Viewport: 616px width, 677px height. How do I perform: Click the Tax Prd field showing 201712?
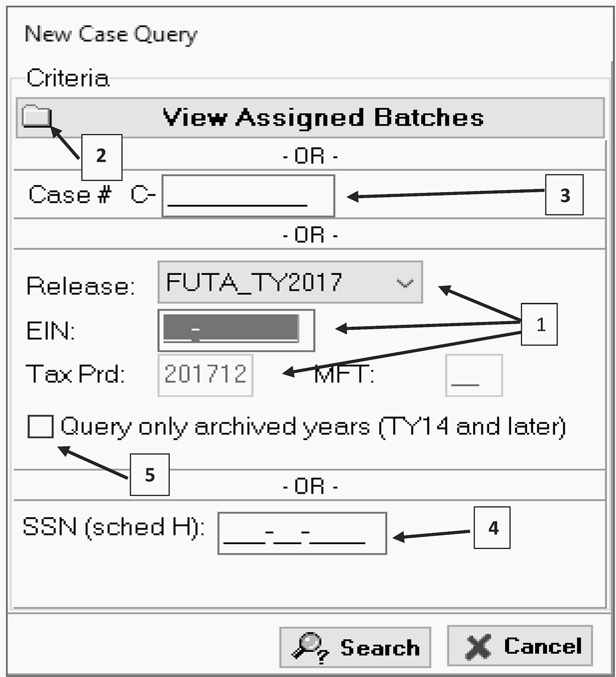[x=205, y=375]
